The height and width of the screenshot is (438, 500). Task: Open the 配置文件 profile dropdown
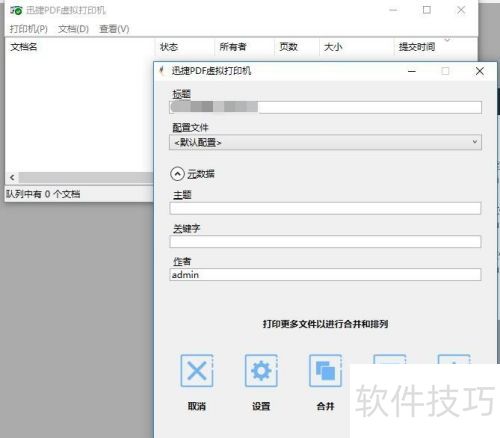tap(325, 142)
